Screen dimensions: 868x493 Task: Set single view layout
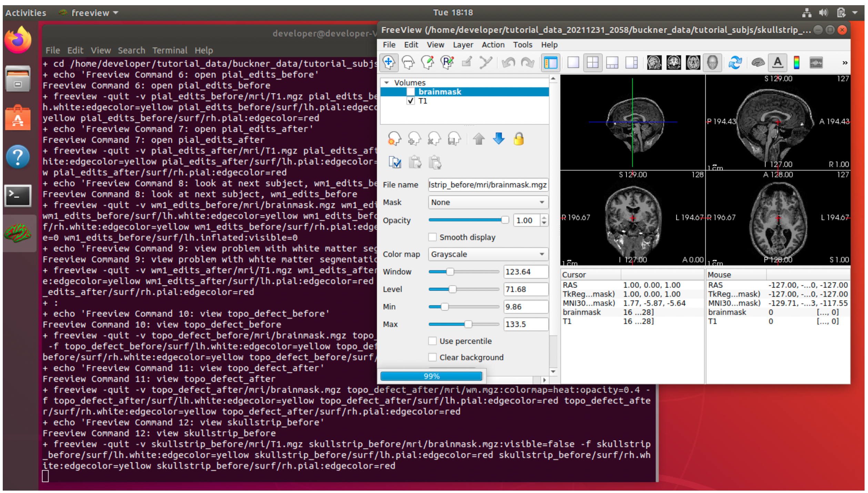[x=573, y=62]
